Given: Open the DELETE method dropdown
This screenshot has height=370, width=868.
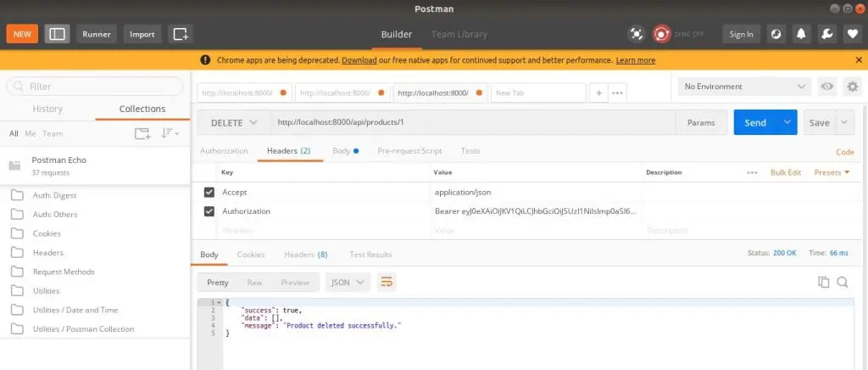Looking at the screenshot, I should pyautogui.click(x=234, y=123).
